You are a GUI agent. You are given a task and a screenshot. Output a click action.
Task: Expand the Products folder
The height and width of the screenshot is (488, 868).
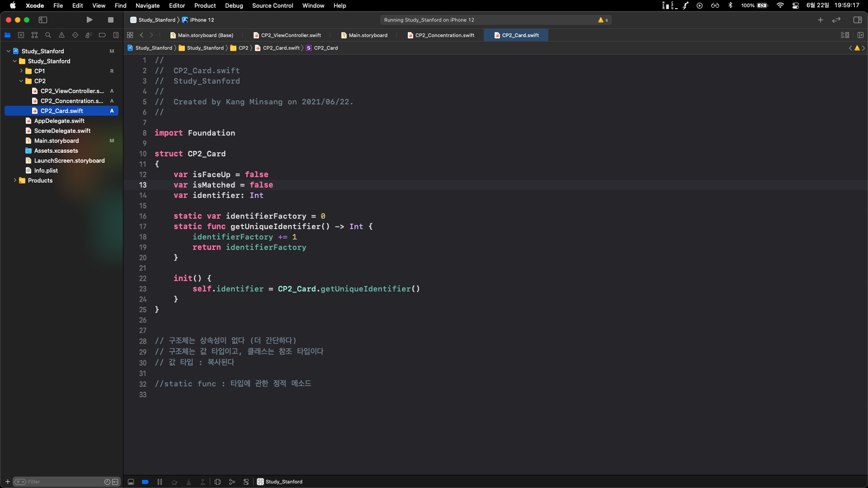tap(15, 180)
